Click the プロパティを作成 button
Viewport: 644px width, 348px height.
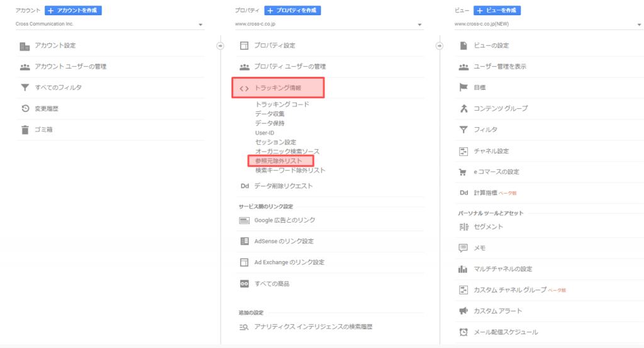[292, 11]
